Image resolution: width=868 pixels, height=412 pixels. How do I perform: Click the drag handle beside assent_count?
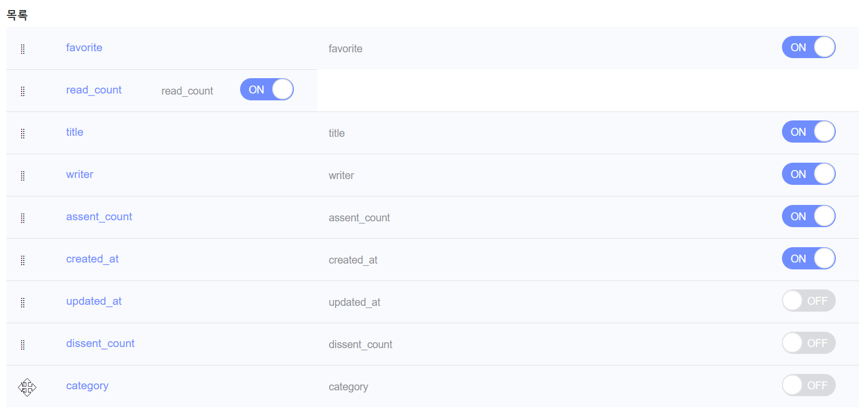[x=23, y=218]
